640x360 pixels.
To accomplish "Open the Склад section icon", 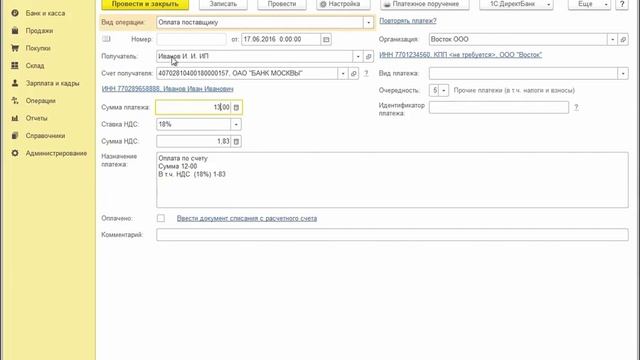I will tap(15, 65).
